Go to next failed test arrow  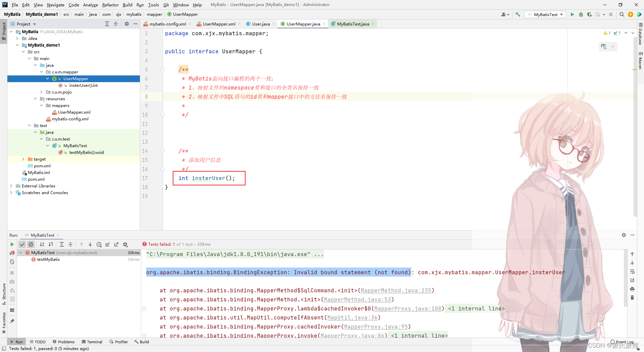(x=90, y=244)
